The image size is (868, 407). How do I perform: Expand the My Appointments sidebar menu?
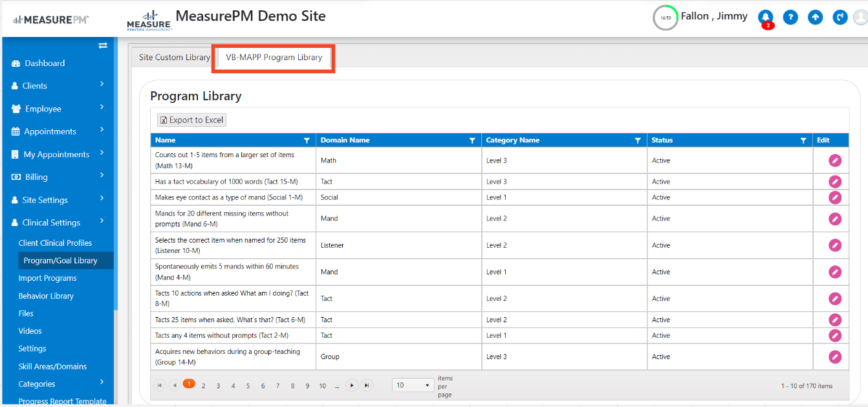[x=102, y=153]
